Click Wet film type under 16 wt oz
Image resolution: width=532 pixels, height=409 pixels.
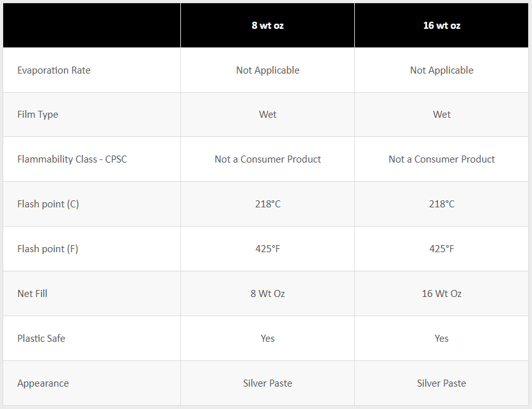coord(441,115)
